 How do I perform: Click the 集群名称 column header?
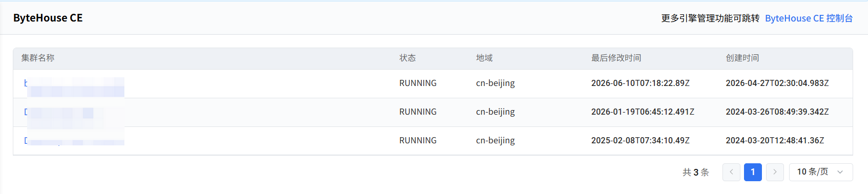(38, 58)
